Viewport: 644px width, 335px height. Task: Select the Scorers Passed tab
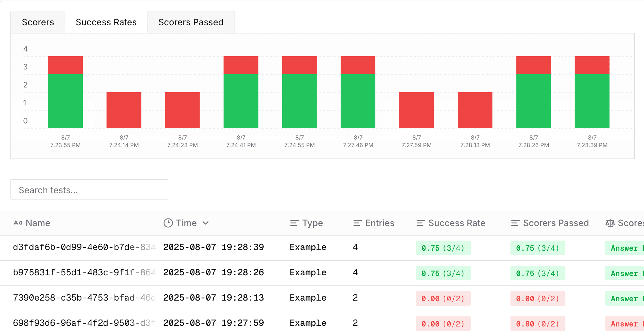coord(191,22)
